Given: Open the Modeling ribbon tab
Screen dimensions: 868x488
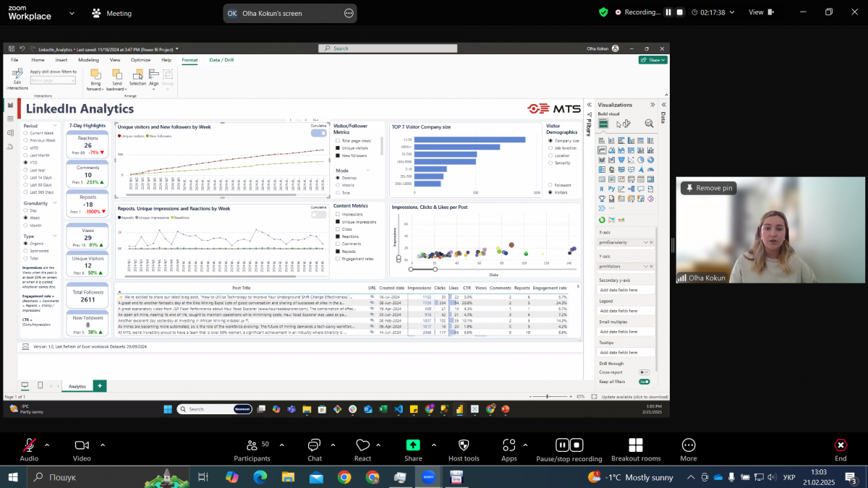Looking at the screenshot, I should 88,60.
